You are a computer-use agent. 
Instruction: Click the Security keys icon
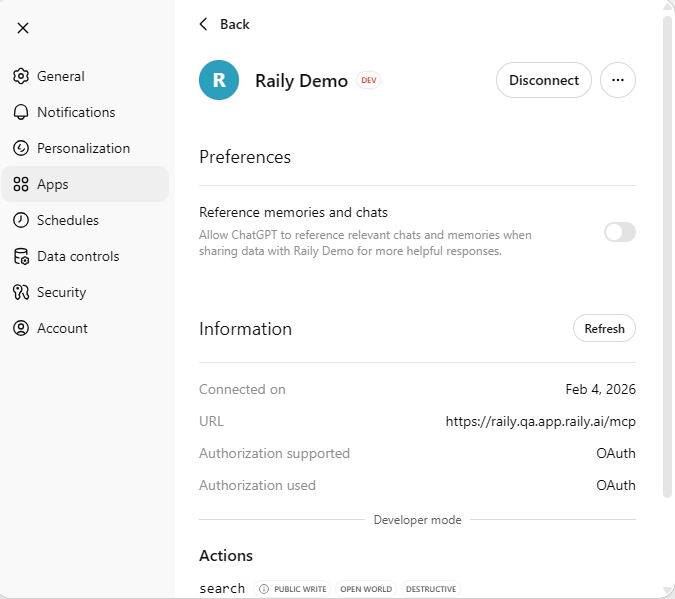[x=21, y=292]
